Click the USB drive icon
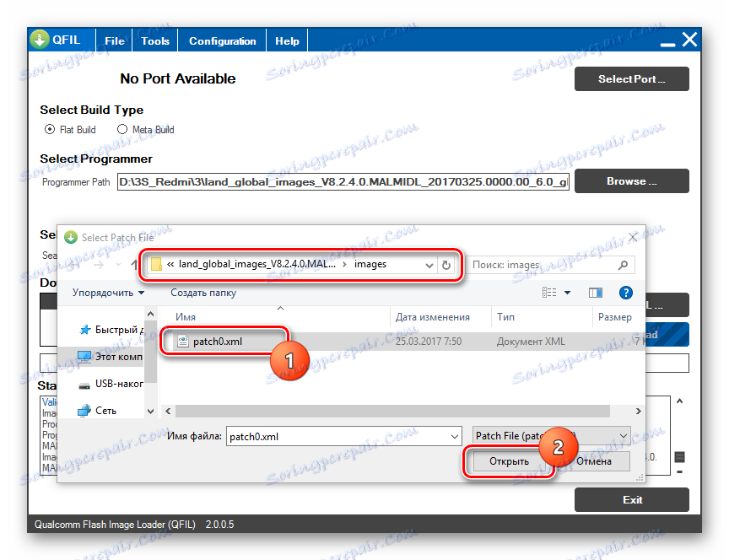The height and width of the screenshot is (560, 729). (x=84, y=385)
